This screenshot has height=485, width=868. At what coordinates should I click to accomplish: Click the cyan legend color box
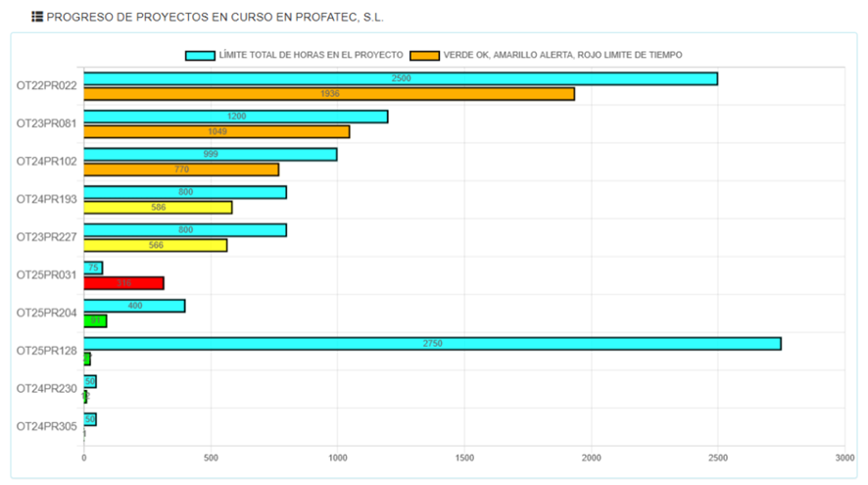[x=200, y=55]
